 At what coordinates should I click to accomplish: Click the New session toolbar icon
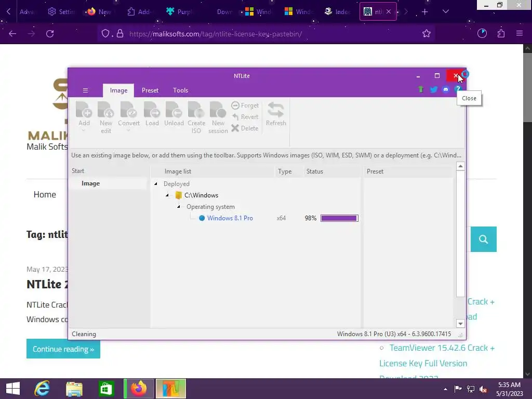(218, 117)
